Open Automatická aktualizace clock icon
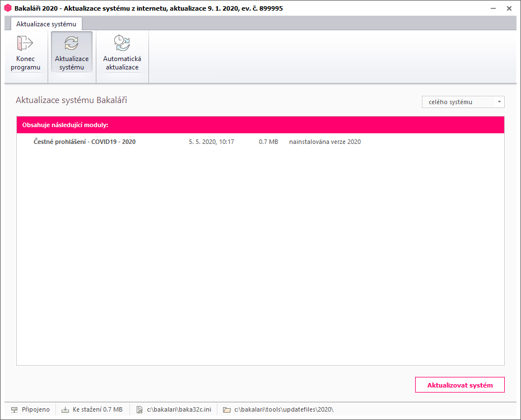 click(x=122, y=43)
